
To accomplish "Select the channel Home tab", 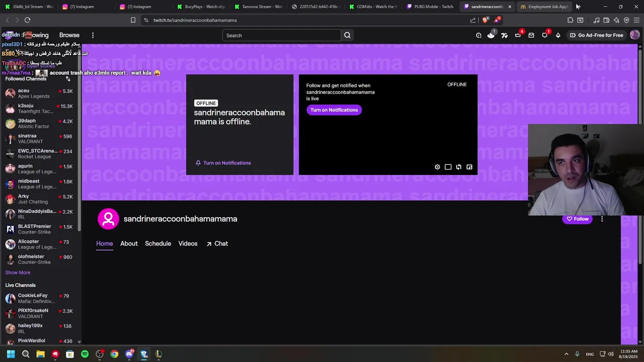I will tap(105, 243).
